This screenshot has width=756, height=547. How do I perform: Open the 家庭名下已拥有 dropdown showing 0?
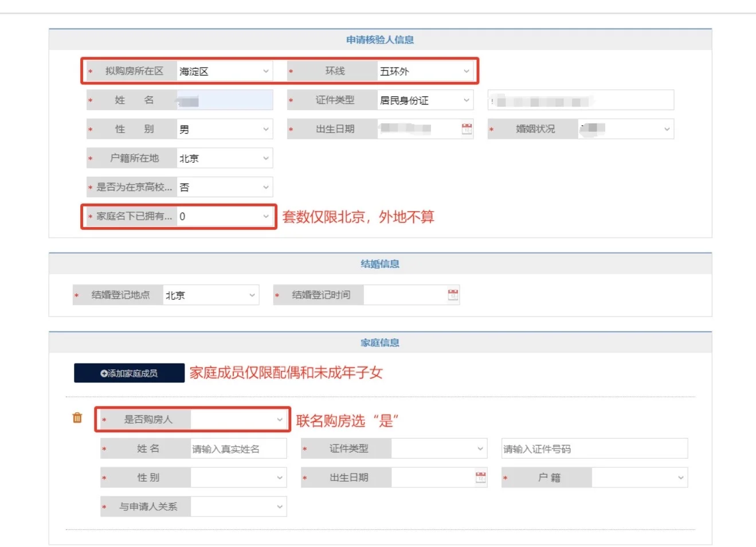click(x=225, y=216)
